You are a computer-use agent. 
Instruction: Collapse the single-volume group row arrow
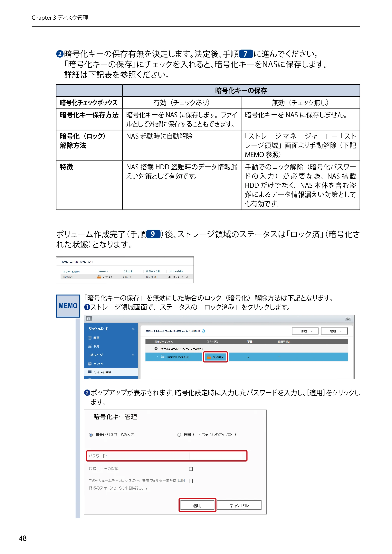tap(156, 348)
